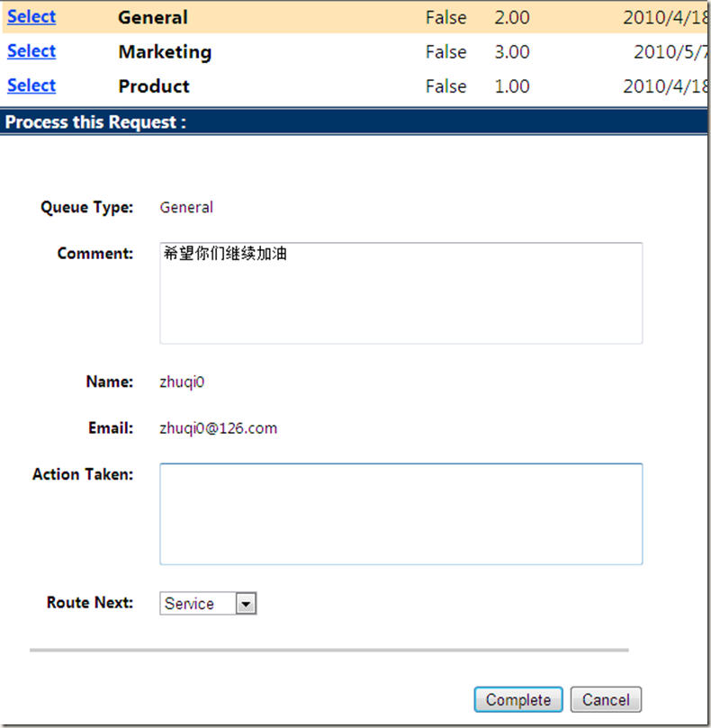Click the 1.00 value in Product row

pos(512,86)
